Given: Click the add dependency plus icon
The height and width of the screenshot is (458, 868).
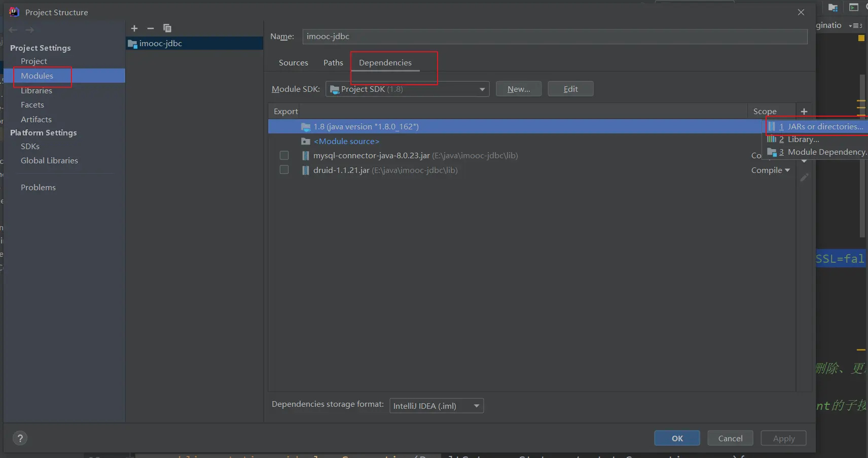Looking at the screenshot, I should coord(804,112).
